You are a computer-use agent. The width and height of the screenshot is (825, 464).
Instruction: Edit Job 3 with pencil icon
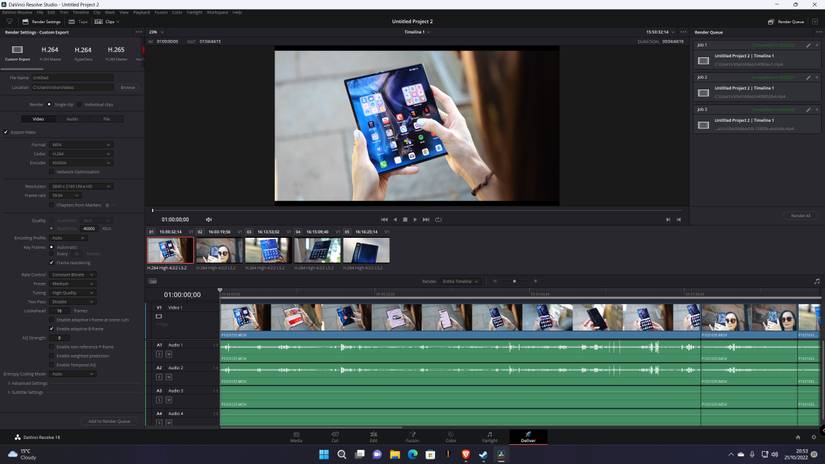(x=808, y=109)
